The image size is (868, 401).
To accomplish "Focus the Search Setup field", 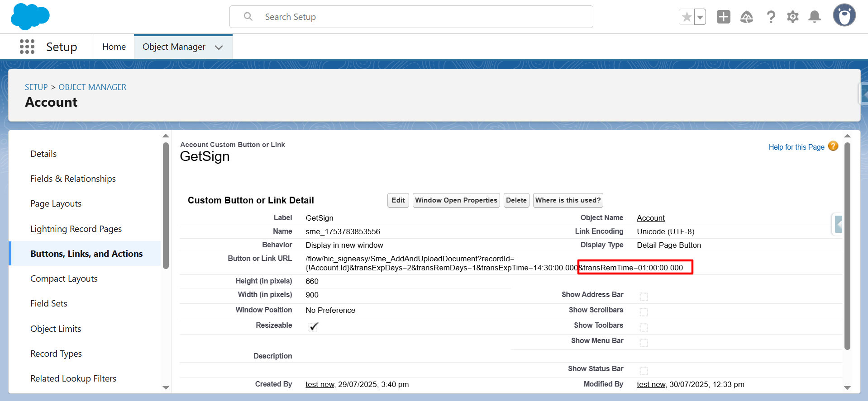I will (x=411, y=17).
